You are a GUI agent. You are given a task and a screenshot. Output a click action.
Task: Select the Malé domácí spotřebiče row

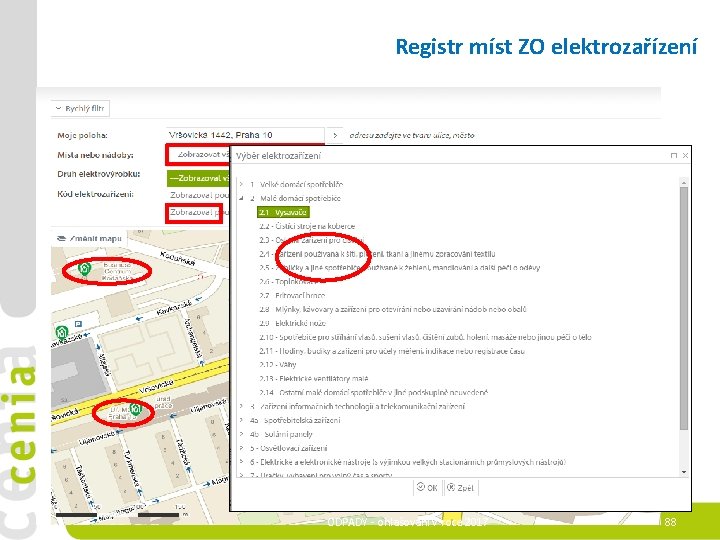click(x=296, y=198)
